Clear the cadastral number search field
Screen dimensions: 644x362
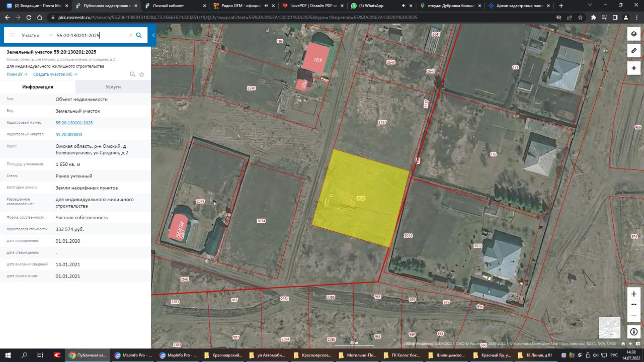coord(130,35)
